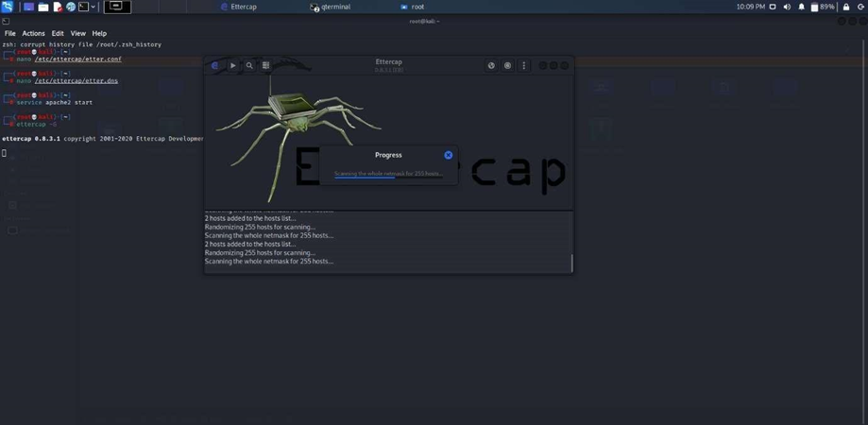This screenshot has width=868, height=425.
Task: Open the web browser launcher in the panel
Action: point(71,8)
